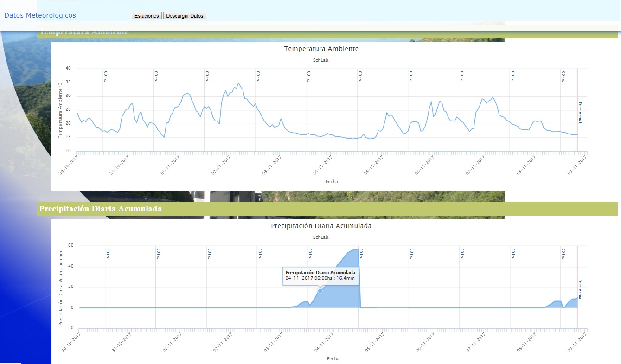621x364 pixels.
Task: Click the −20 value on precipitation y-axis
Action: [x=70, y=328]
